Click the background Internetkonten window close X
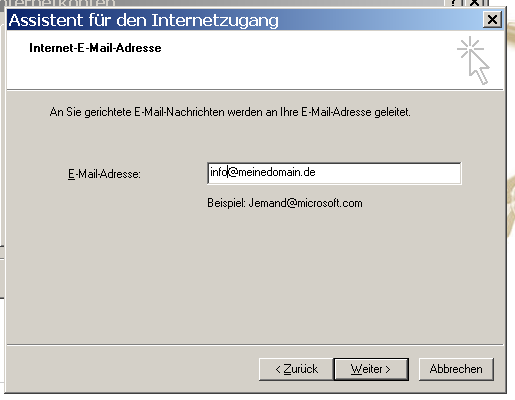Image resolution: width=515 pixels, height=400 pixels. tap(475, 3)
